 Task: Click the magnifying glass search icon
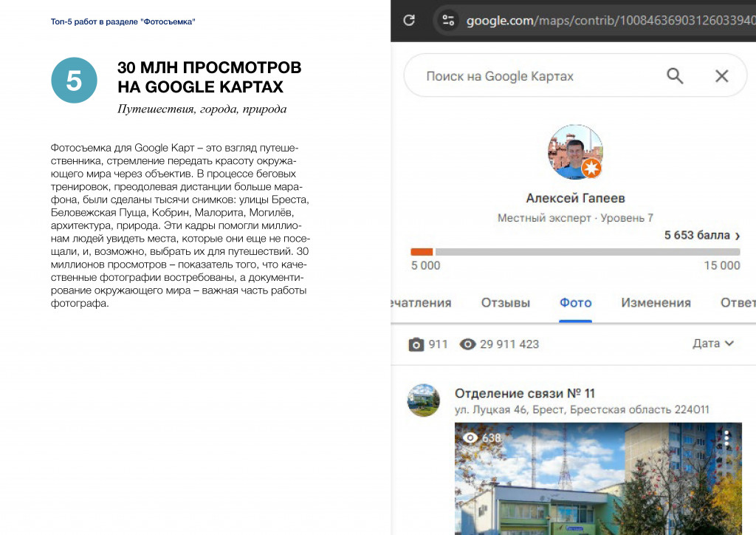(675, 75)
